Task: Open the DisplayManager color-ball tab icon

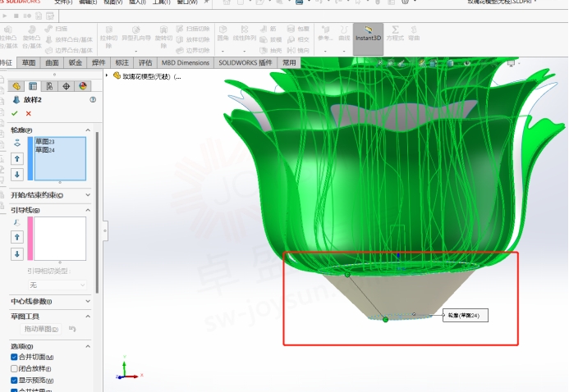Action: click(x=83, y=86)
